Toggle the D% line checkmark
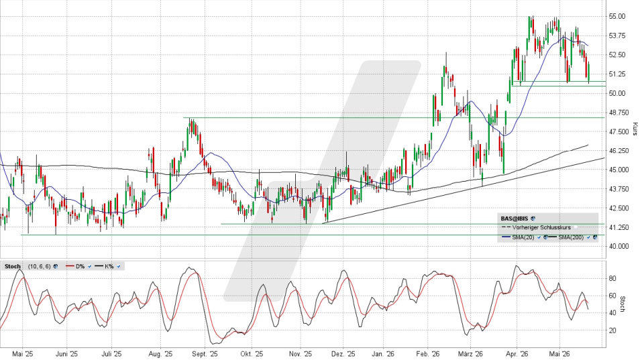Viewport: 644px width, 362px height. [x=89, y=266]
